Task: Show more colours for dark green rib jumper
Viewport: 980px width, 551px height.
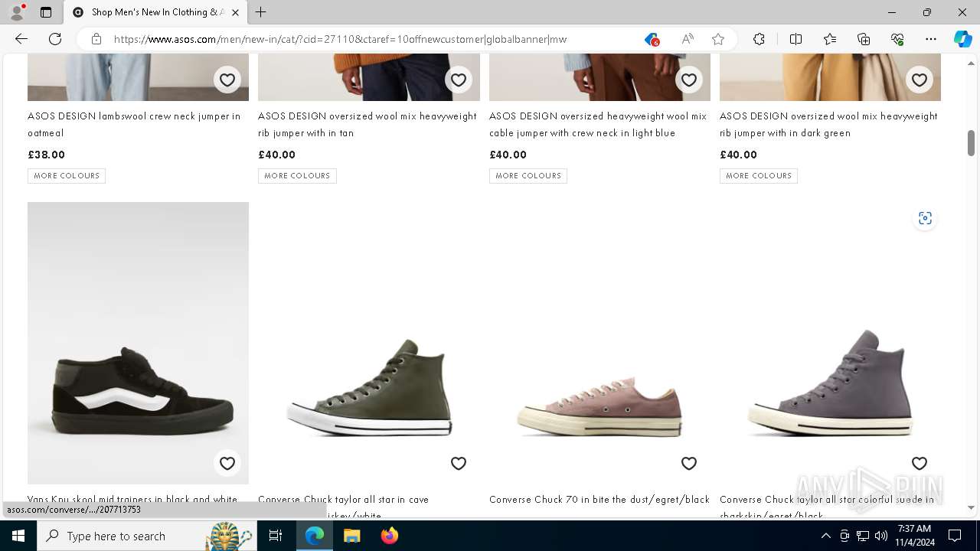Action: pyautogui.click(x=759, y=176)
